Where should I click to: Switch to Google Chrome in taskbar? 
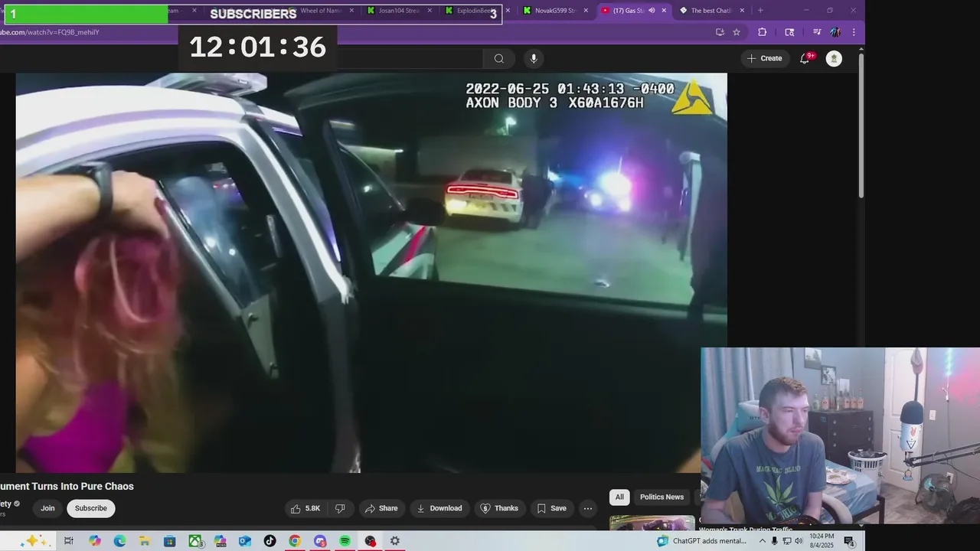[x=295, y=541]
